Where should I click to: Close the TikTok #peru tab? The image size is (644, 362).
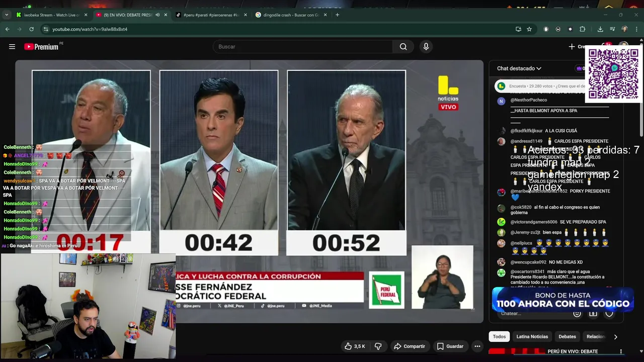[246, 15]
